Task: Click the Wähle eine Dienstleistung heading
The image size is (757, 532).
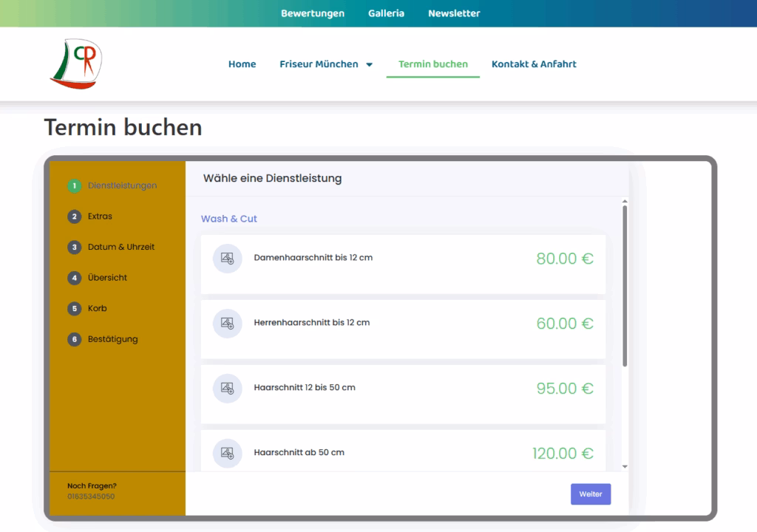Action: pos(272,178)
